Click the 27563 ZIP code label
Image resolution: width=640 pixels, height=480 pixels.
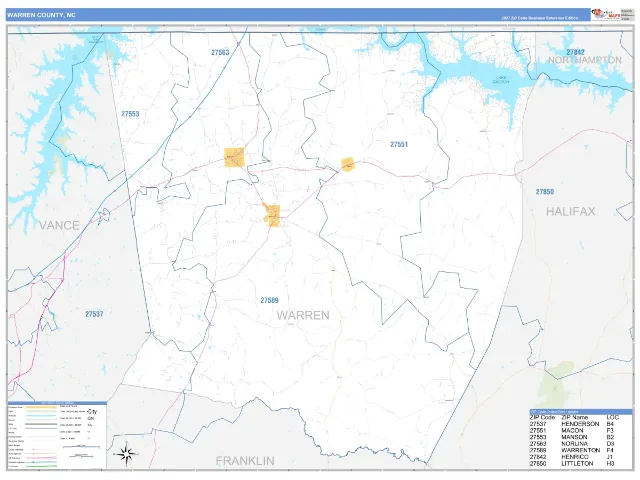coord(220,53)
